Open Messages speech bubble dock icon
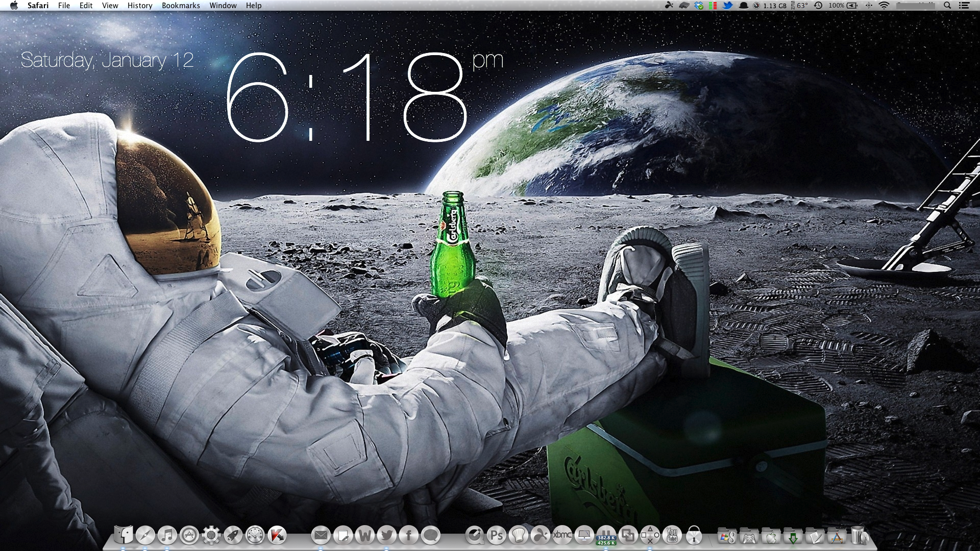The image size is (980, 551). pos(431,535)
